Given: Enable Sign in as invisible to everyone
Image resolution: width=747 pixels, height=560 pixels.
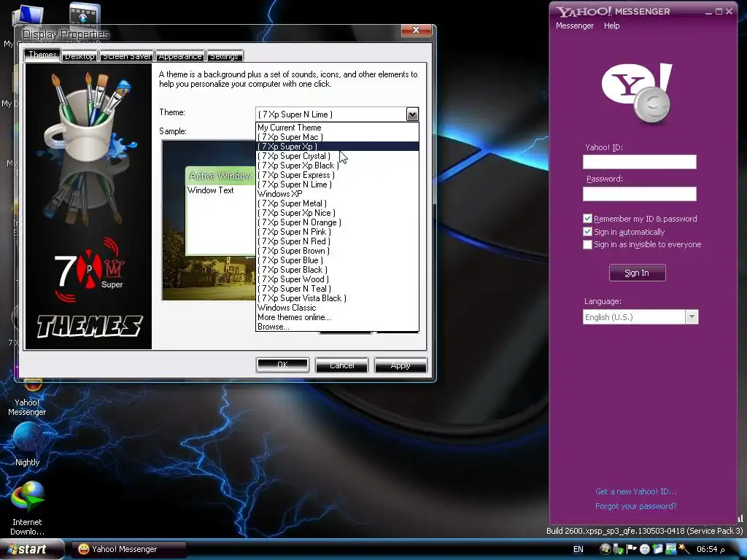Looking at the screenshot, I should click(587, 245).
